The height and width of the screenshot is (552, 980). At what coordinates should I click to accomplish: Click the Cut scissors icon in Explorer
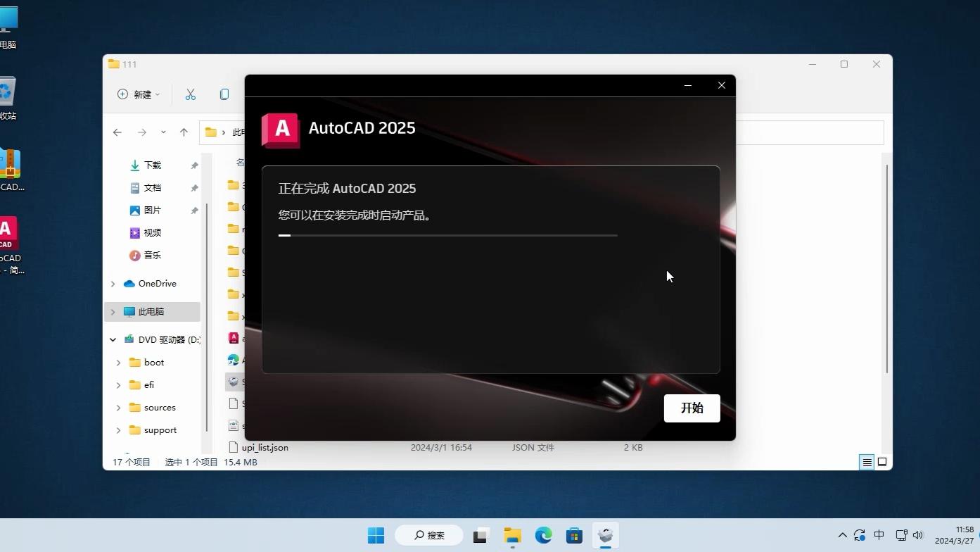190,94
